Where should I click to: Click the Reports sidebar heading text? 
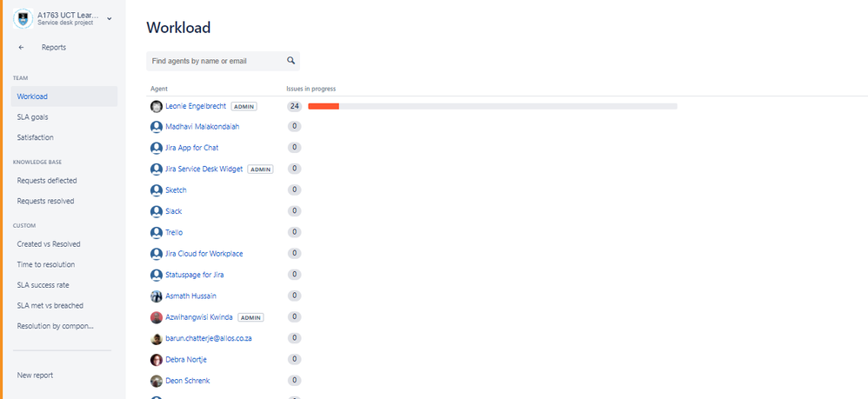tap(54, 48)
